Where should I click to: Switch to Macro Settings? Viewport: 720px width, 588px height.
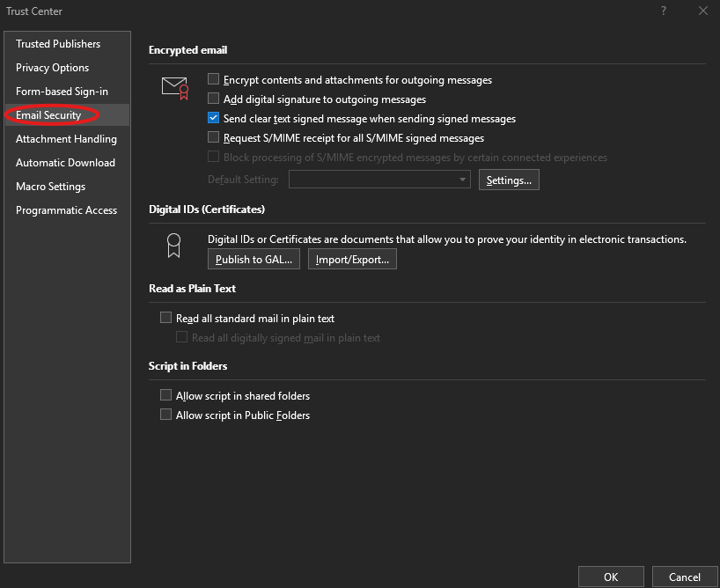click(50, 186)
